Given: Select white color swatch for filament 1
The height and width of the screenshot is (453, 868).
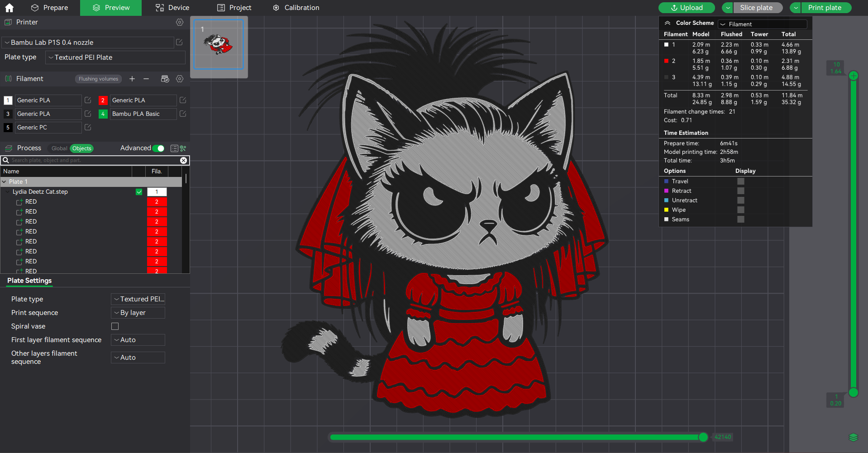Looking at the screenshot, I should [8, 100].
